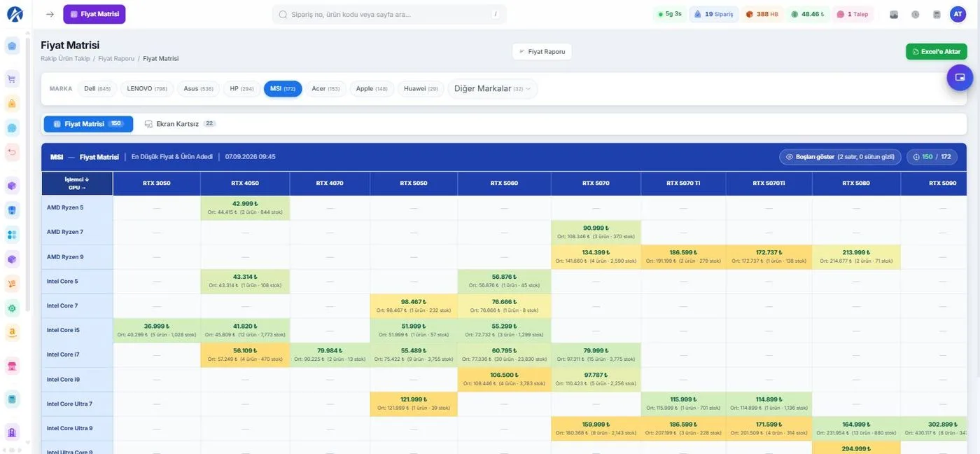Click the RTX 5070 column header
Screen dimensions: 980x454
point(596,184)
